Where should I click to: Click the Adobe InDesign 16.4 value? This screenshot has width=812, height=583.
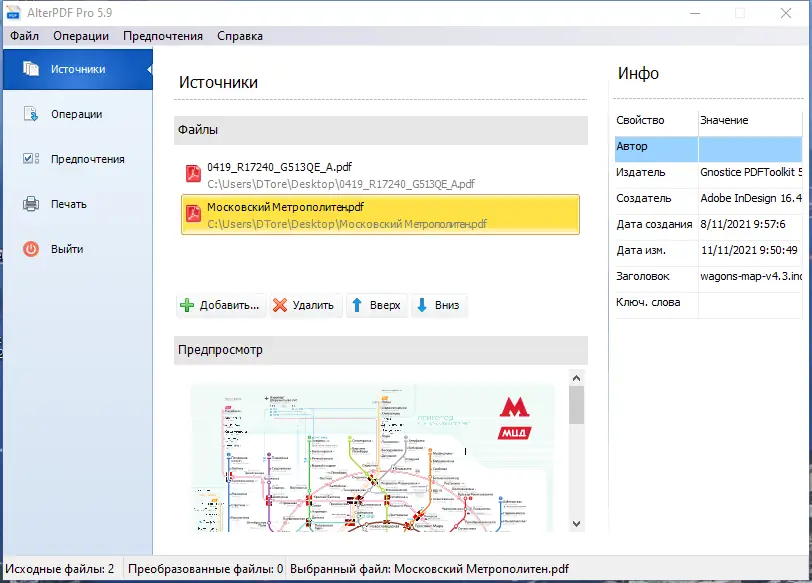750,198
